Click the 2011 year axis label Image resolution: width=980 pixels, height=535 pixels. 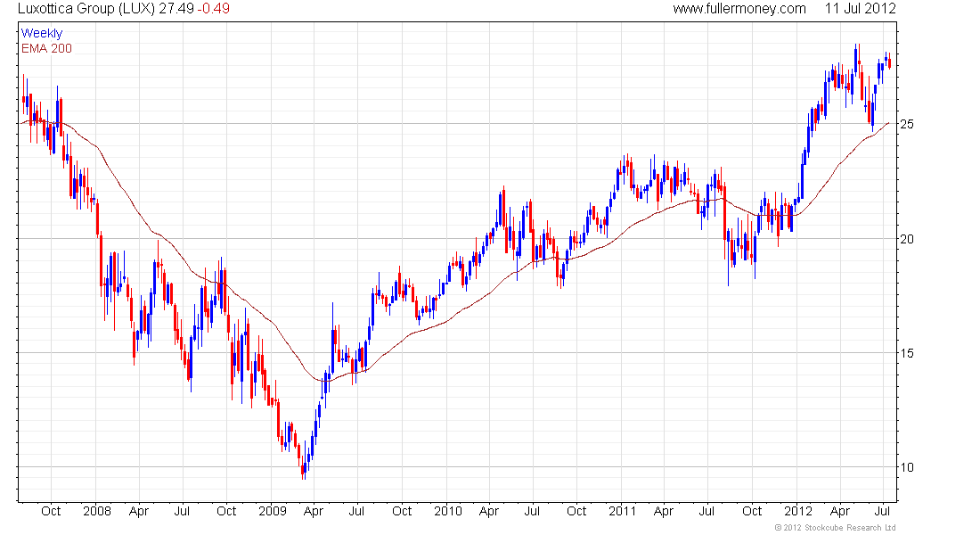pos(623,511)
